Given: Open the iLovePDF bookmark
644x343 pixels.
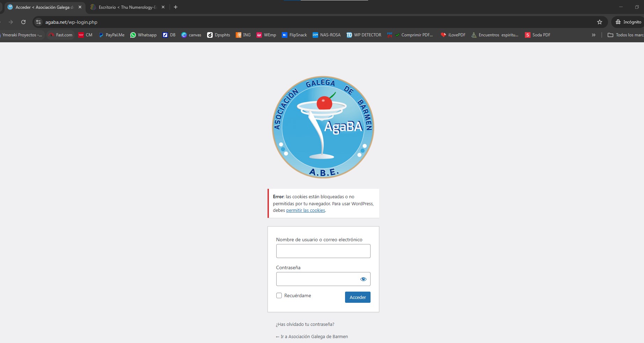Looking at the screenshot, I should [x=453, y=35].
